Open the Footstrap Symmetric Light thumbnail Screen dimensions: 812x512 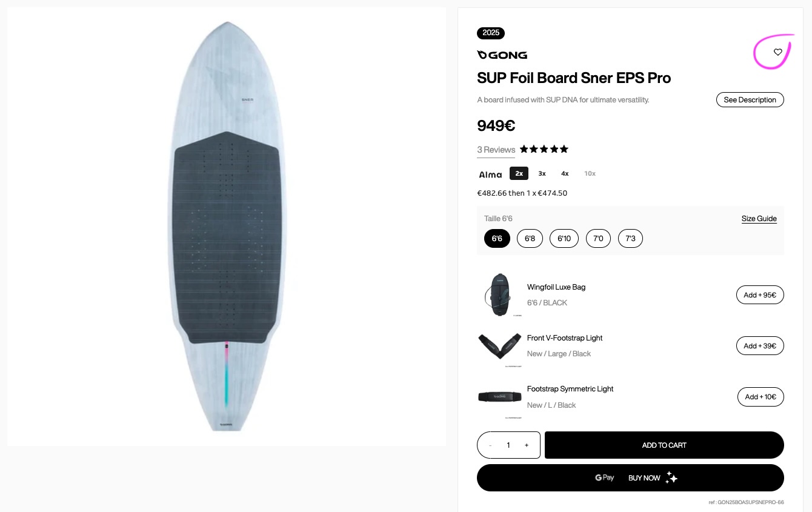[499, 397]
